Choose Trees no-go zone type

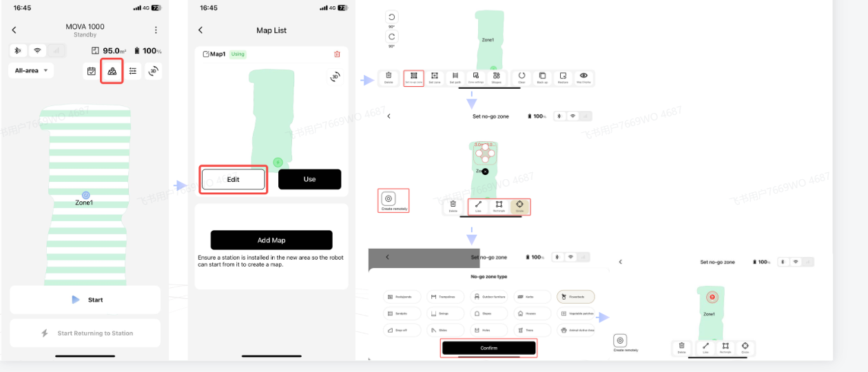pyautogui.click(x=532, y=330)
